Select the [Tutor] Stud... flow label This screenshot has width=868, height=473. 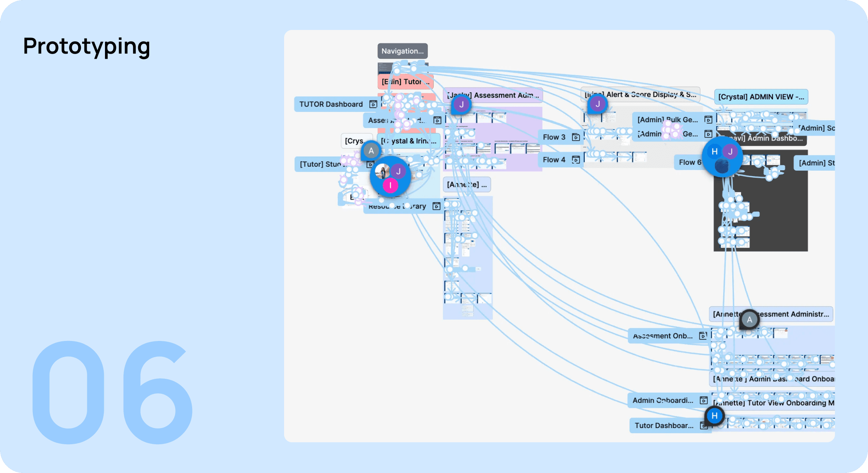pyautogui.click(x=320, y=164)
